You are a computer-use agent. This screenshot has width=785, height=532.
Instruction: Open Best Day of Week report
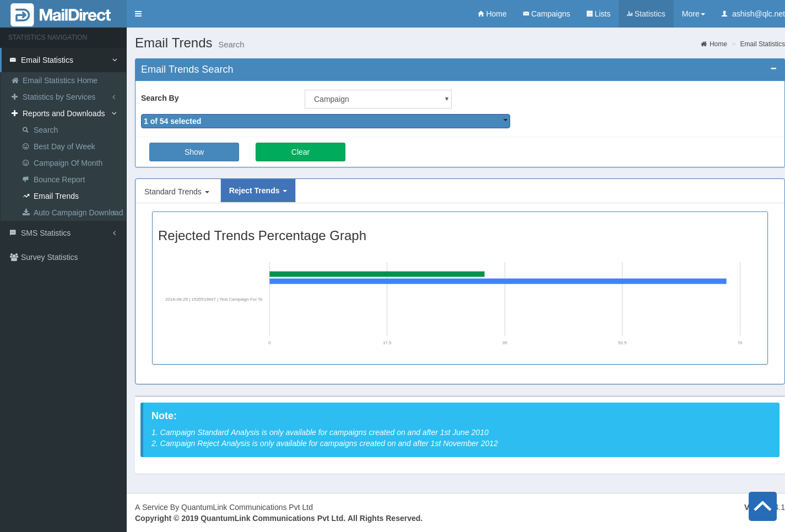64,146
